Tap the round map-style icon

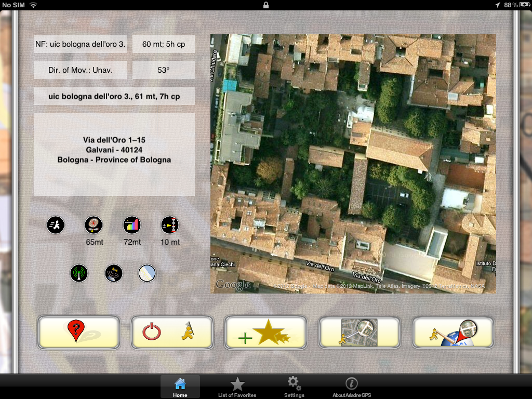point(147,273)
